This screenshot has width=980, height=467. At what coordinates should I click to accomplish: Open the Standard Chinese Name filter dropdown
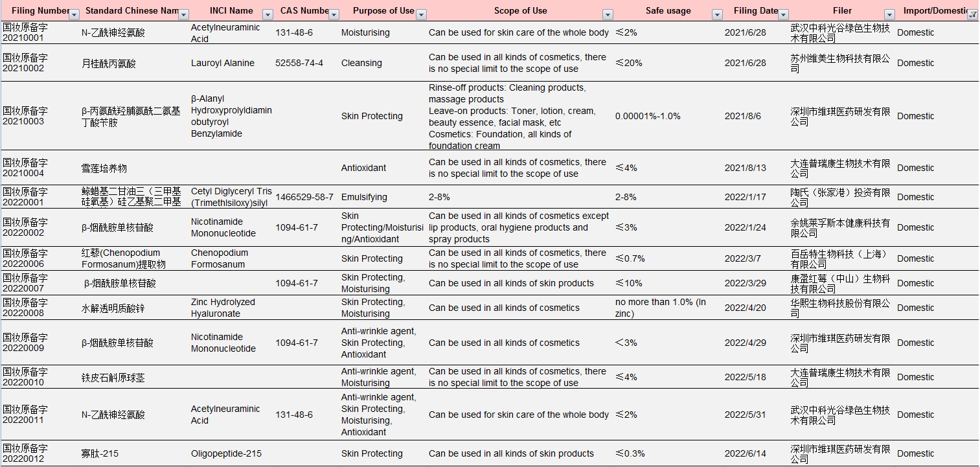(x=183, y=14)
